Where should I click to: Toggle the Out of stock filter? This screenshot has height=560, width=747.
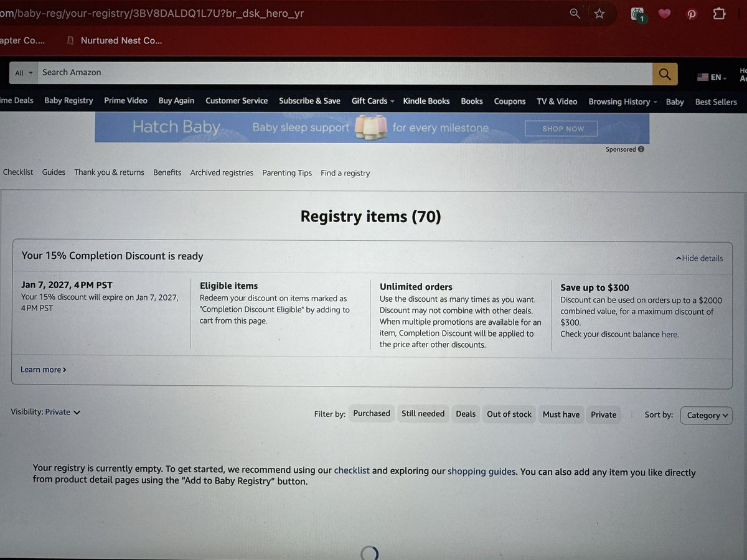(509, 414)
